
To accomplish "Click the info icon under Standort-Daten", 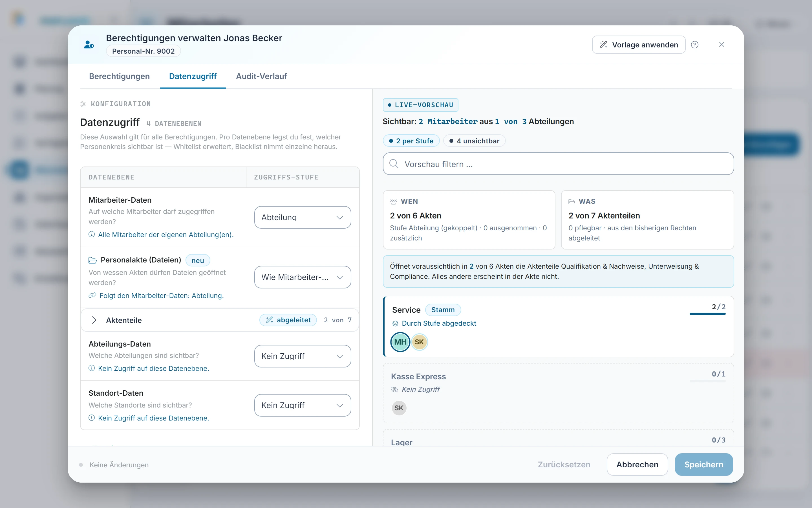I will [x=92, y=418].
